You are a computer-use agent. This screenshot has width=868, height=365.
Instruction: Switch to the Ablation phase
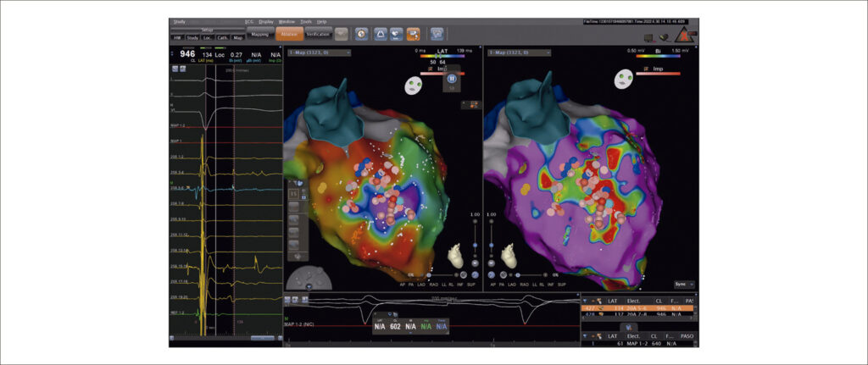pos(290,34)
